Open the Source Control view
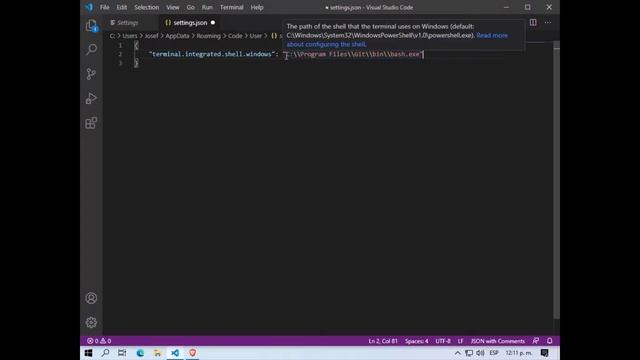This screenshot has width=640, height=360. 91,74
